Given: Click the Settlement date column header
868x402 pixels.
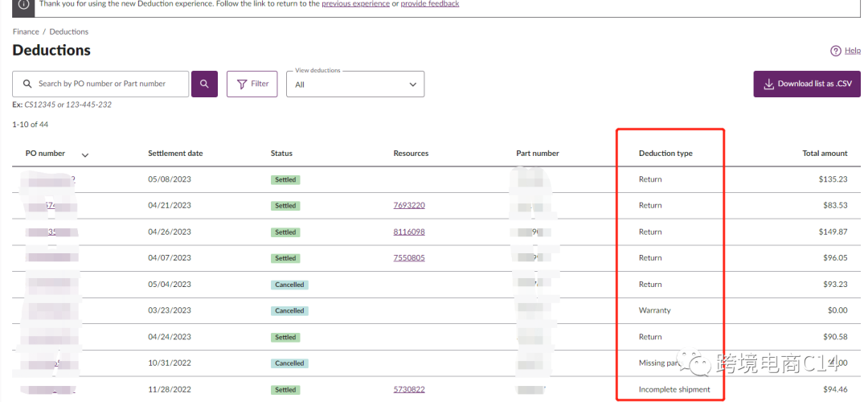Looking at the screenshot, I should [175, 154].
